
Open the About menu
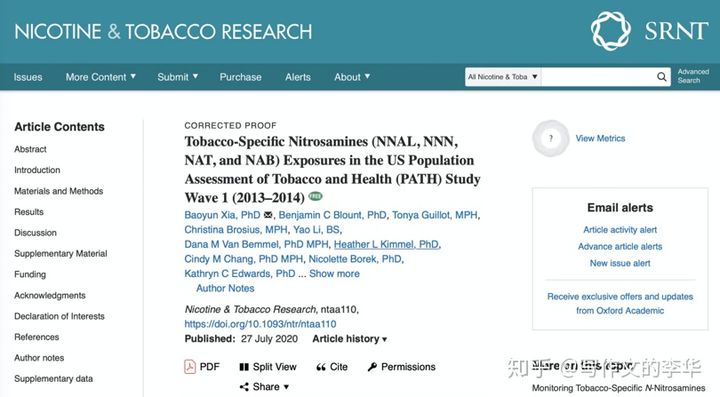[x=352, y=77]
